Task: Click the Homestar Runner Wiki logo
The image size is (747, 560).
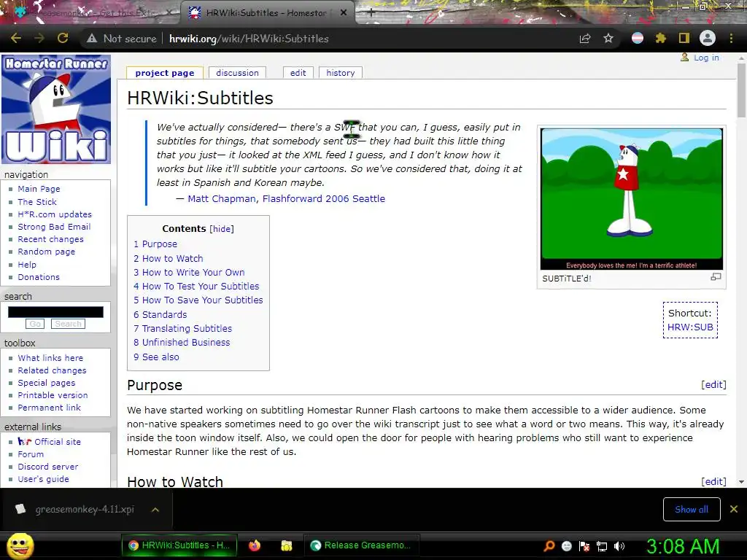Action: (x=56, y=109)
